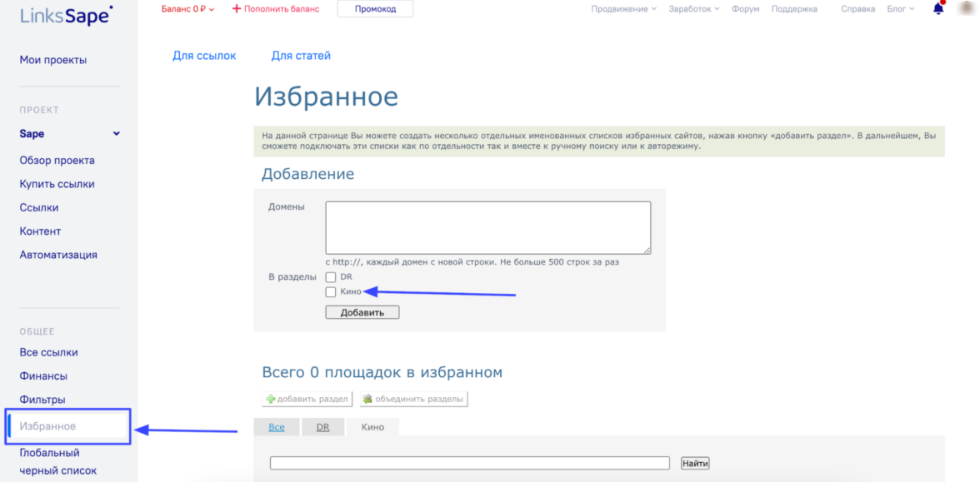Switch to the Все tab

pos(277,427)
